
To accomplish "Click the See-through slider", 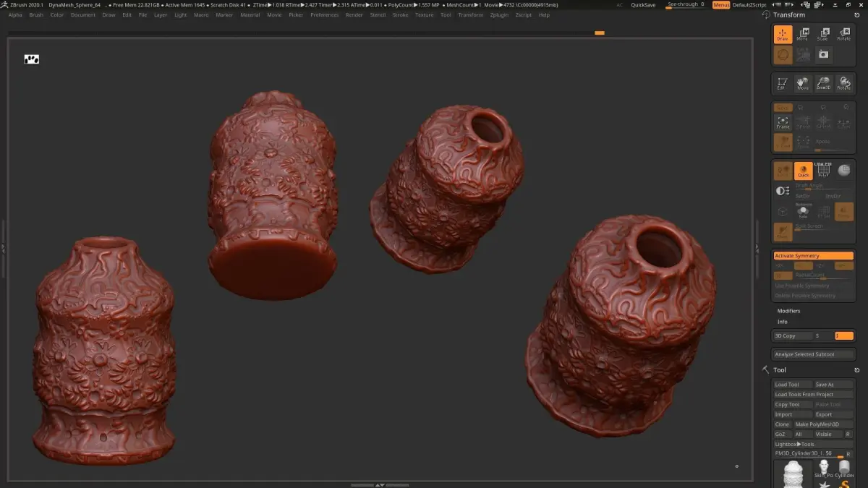I will click(685, 4).
